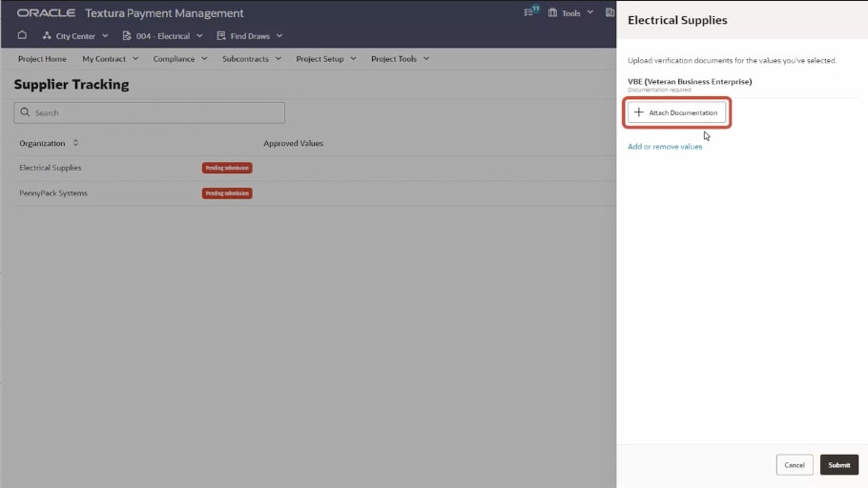The height and width of the screenshot is (488, 868).
Task: Click Attach Documentation button
Action: (676, 112)
